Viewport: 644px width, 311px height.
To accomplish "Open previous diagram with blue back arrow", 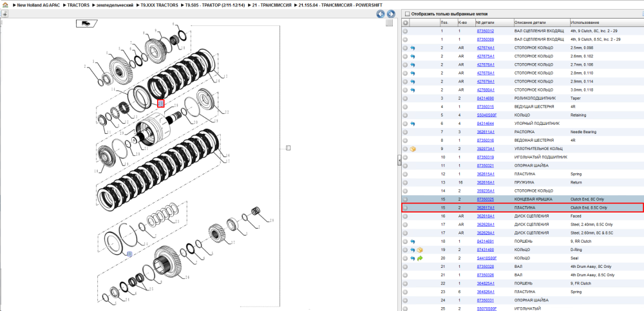I will 381,14.
